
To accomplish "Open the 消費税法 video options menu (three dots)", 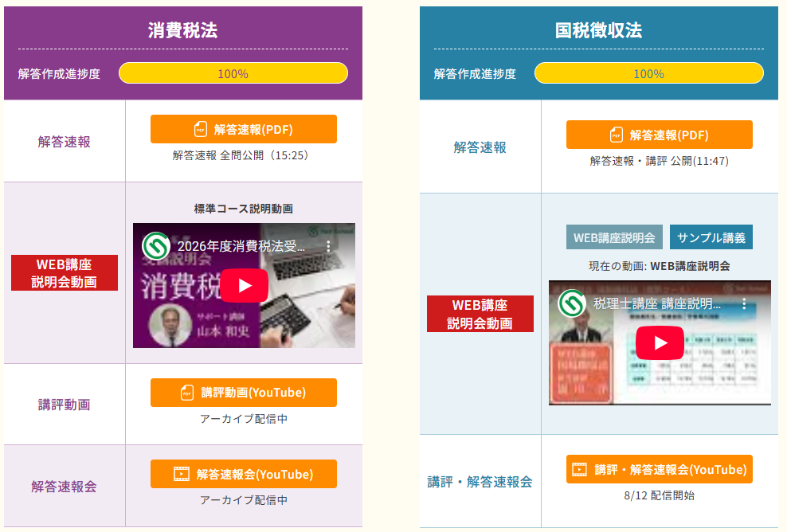I will [328, 246].
